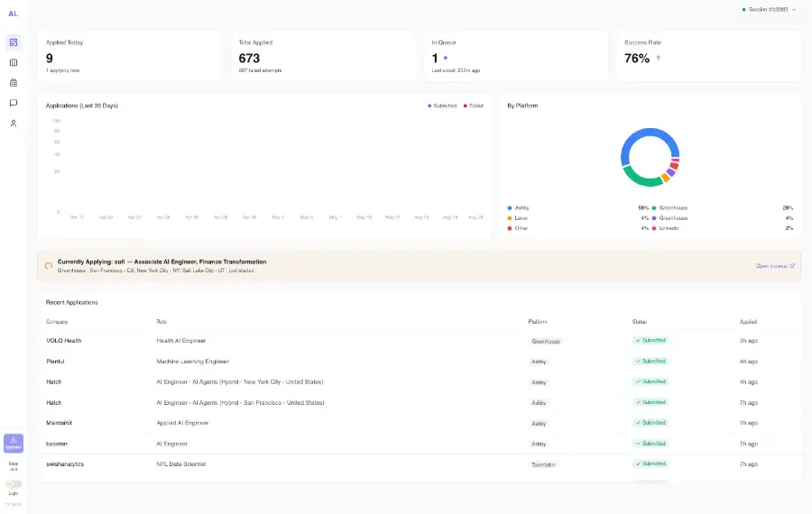Click the purple Update button
Screen dimensions: 812x514
click(14, 444)
